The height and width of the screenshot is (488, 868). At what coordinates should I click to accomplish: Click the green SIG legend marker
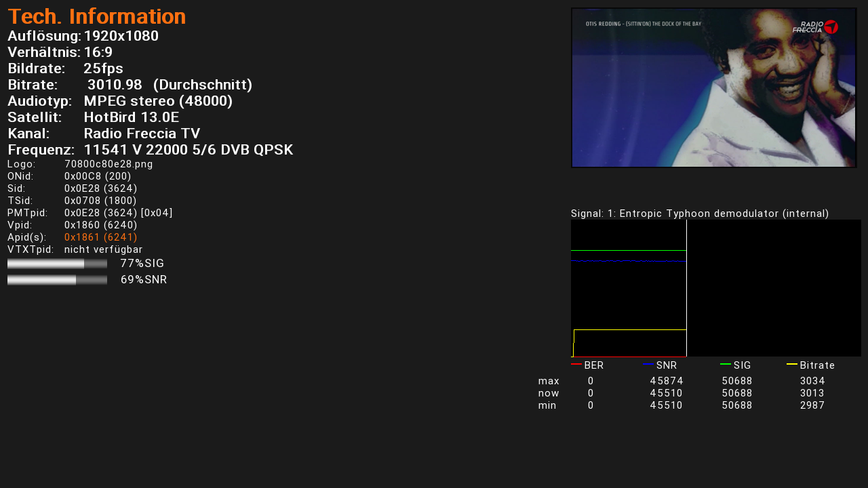tap(725, 364)
